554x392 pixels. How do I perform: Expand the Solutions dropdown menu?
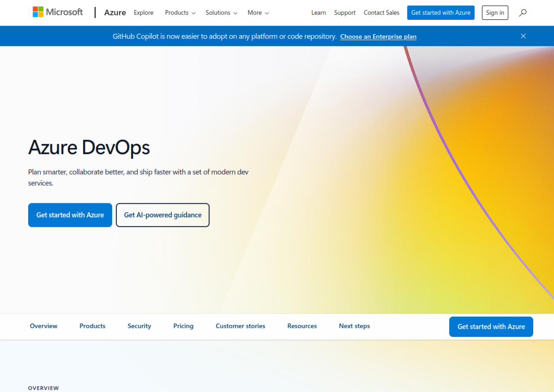point(222,13)
